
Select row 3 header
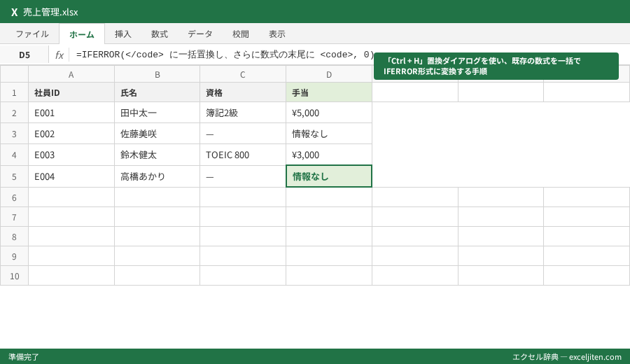[14, 134]
